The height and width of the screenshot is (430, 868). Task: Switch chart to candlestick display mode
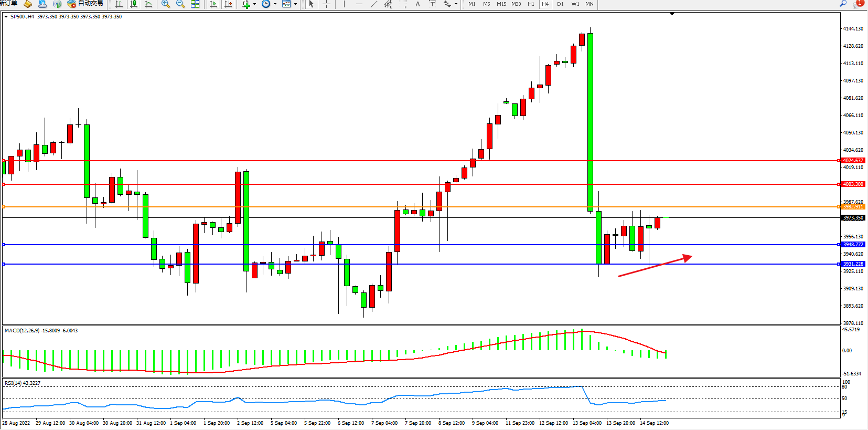(x=134, y=4)
